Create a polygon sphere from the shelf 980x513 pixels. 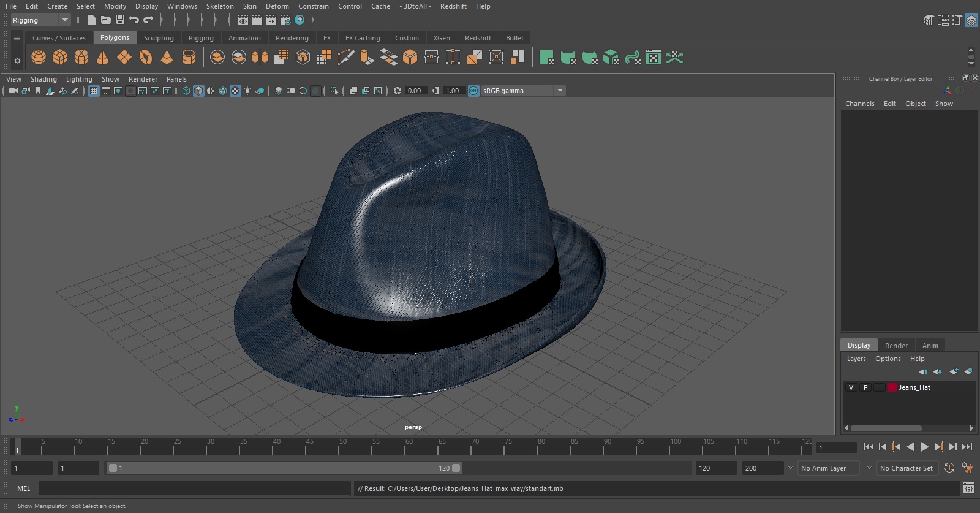[x=39, y=58]
